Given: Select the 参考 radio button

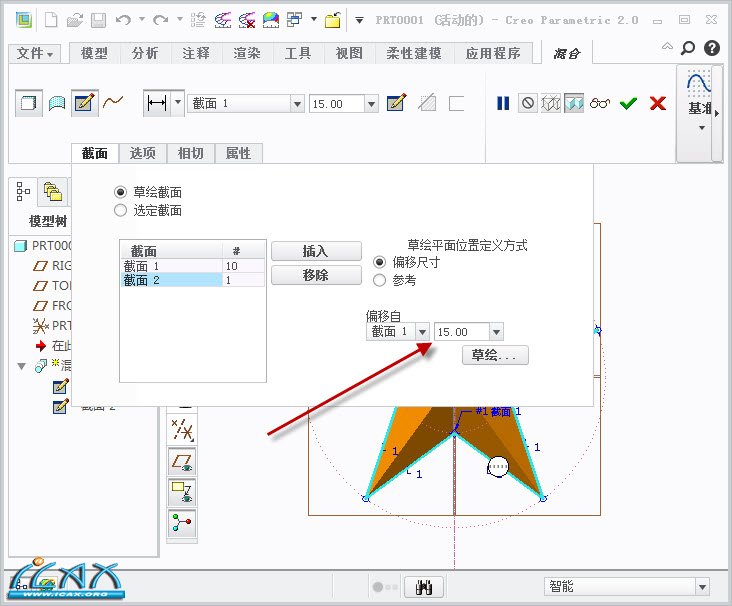Looking at the screenshot, I should point(380,280).
